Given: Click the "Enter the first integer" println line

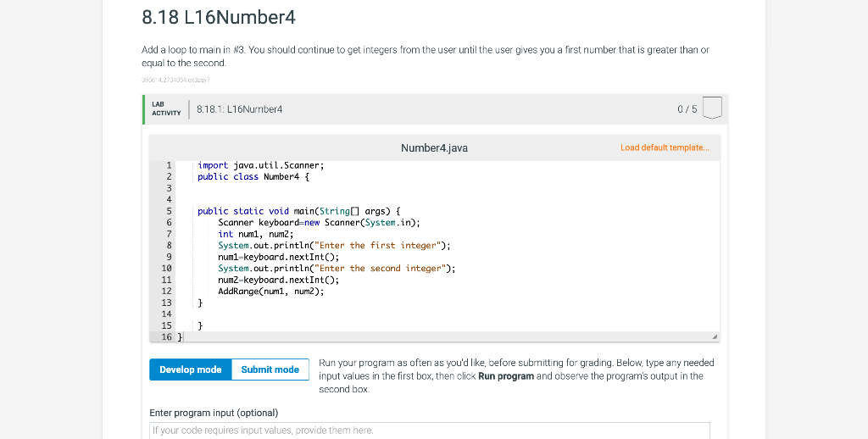Looking at the screenshot, I should [334, 245].
